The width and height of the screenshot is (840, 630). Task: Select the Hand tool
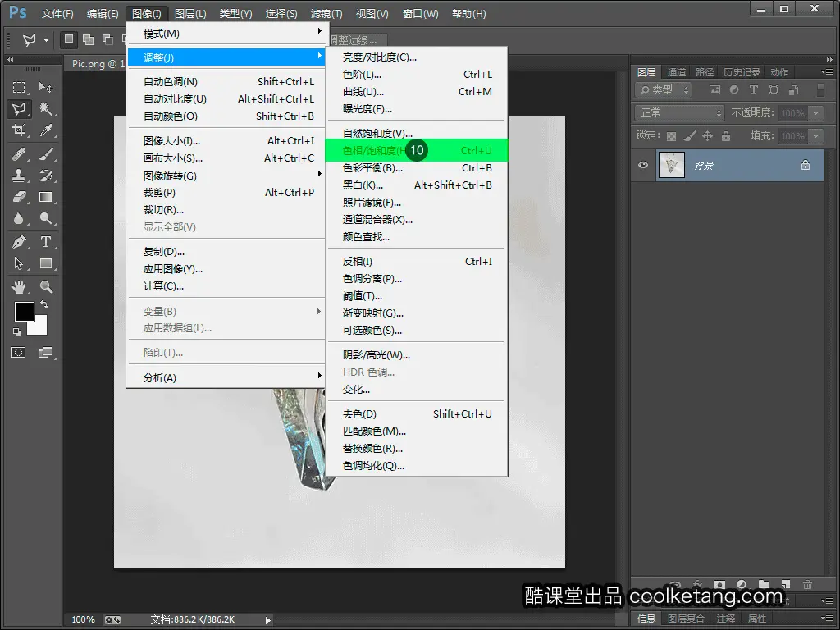[x=19, y=287]
